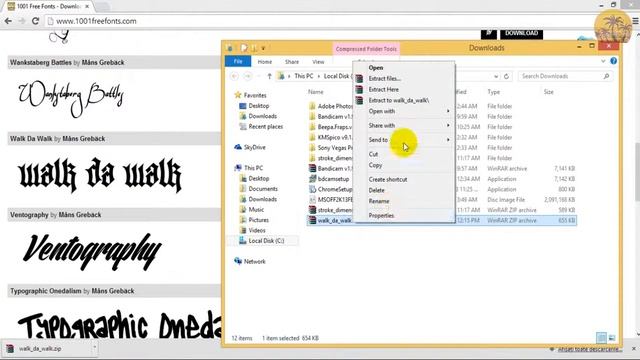Click bdcamsetup application icon

[x=312, y=179]
